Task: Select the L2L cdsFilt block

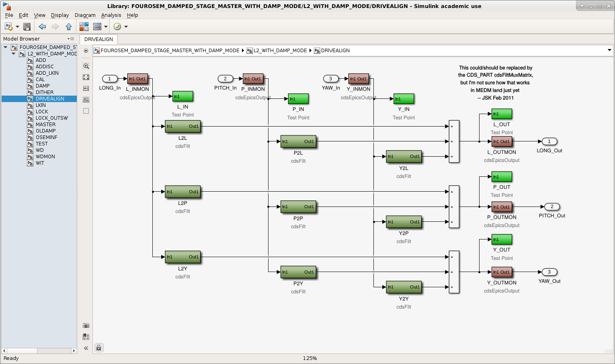Action: 182,126
